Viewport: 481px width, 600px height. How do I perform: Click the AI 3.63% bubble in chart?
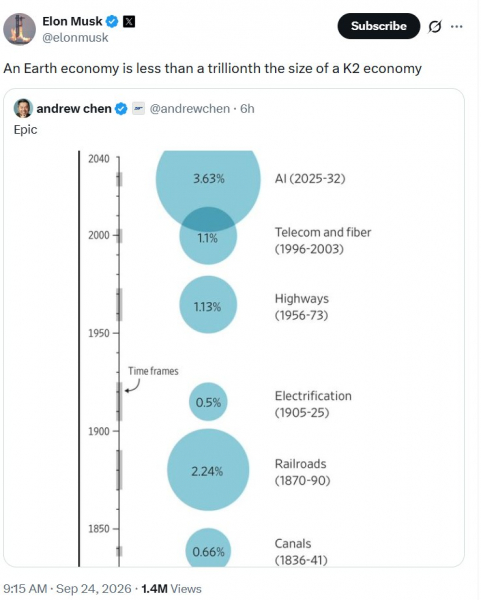(208, 179)
